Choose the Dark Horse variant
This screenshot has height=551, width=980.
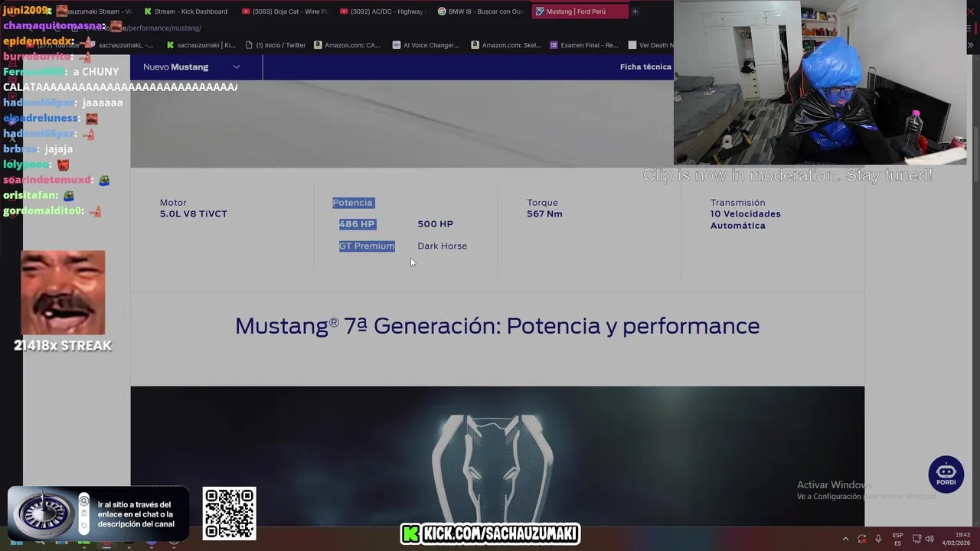(x=442, y=246)
